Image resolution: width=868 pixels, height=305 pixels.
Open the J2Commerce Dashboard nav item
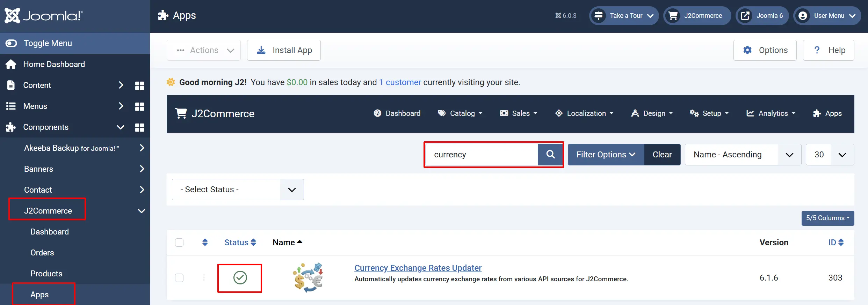(x=397, y=113)
